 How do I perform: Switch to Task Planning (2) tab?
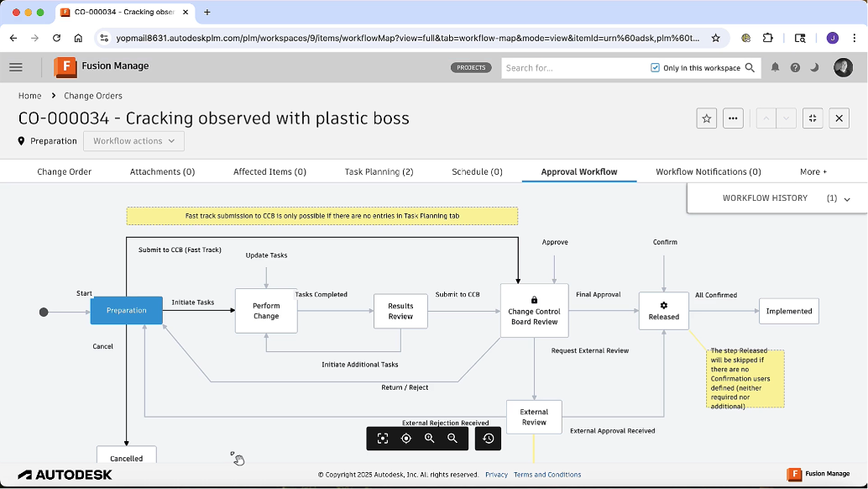(379, 171)
